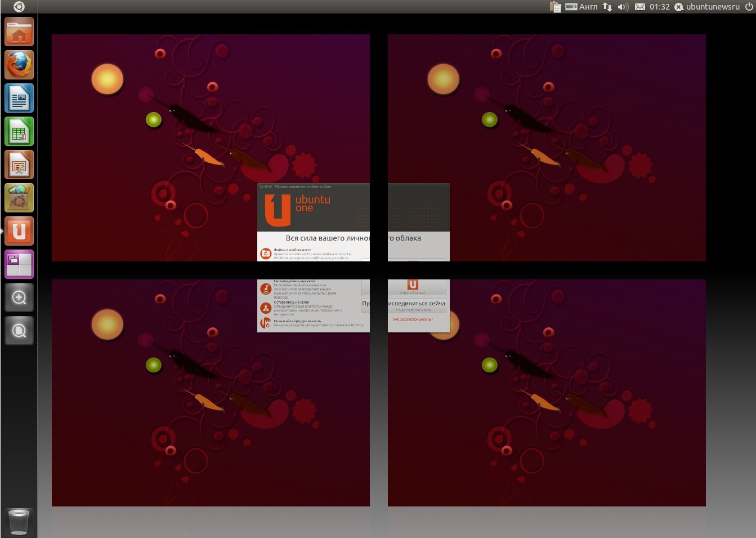Open the sound volume indicator
The image size is (756, 538).
(x=623, y=7)
